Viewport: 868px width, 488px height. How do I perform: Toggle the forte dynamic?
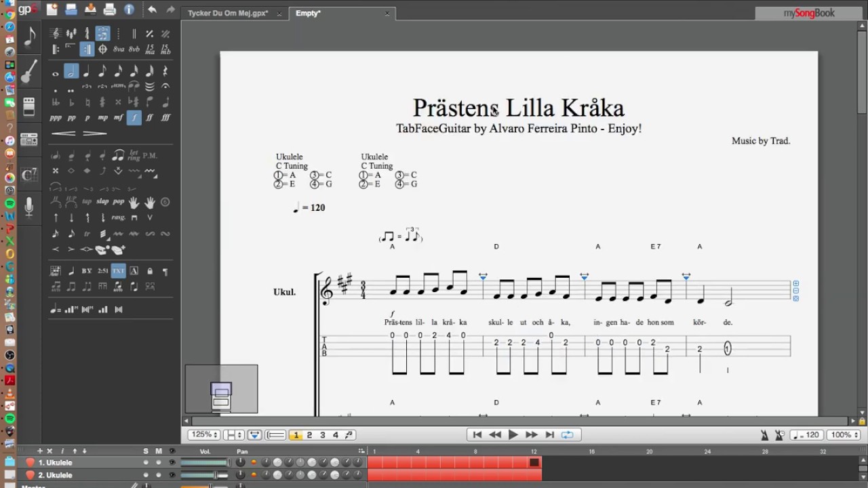134,117
